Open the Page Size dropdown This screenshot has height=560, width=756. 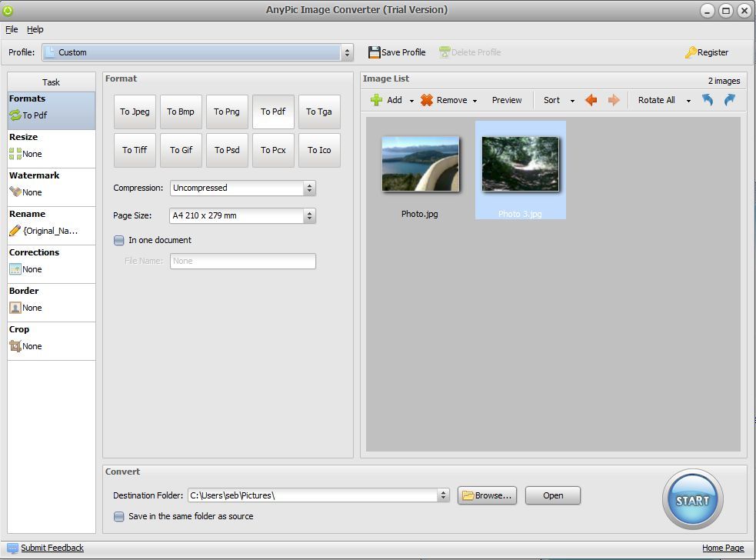[x=308, y=215]
